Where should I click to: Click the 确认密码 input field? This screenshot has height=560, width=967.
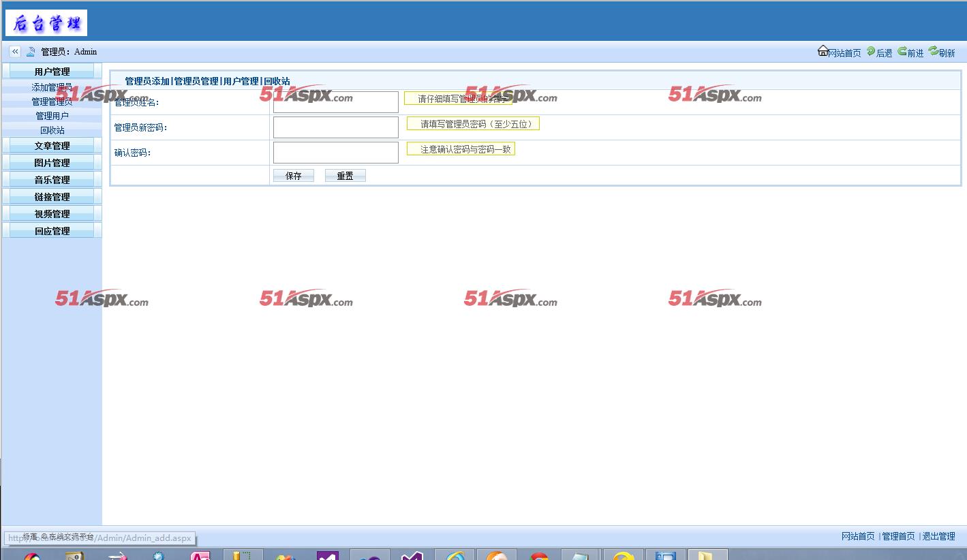(335, 153)
